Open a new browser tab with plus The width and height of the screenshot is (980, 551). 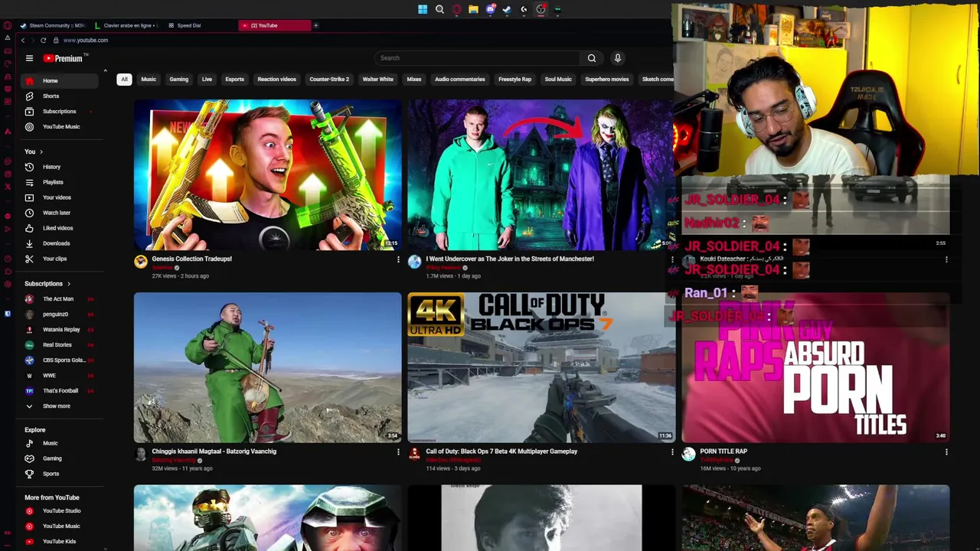[x=315, y=25]
